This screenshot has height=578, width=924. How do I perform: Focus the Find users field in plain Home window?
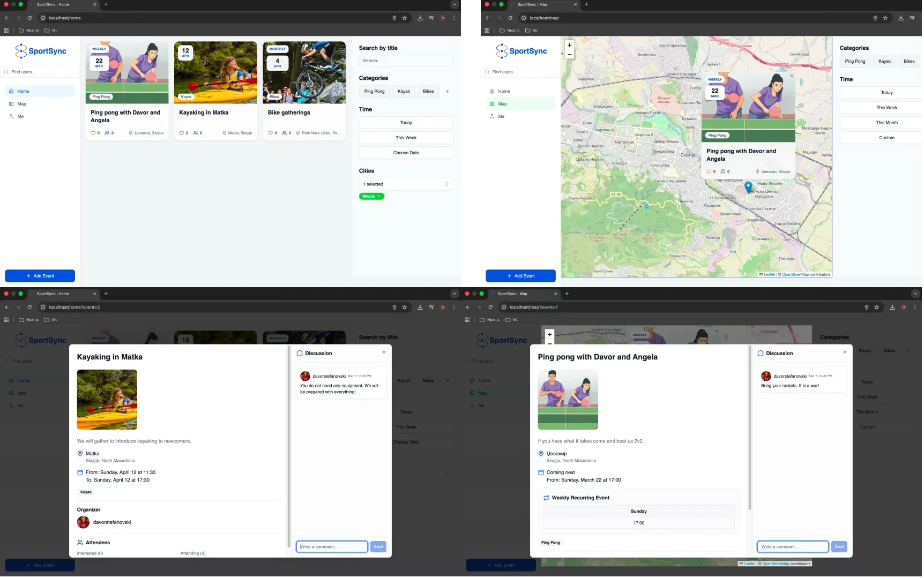[40, 72]
